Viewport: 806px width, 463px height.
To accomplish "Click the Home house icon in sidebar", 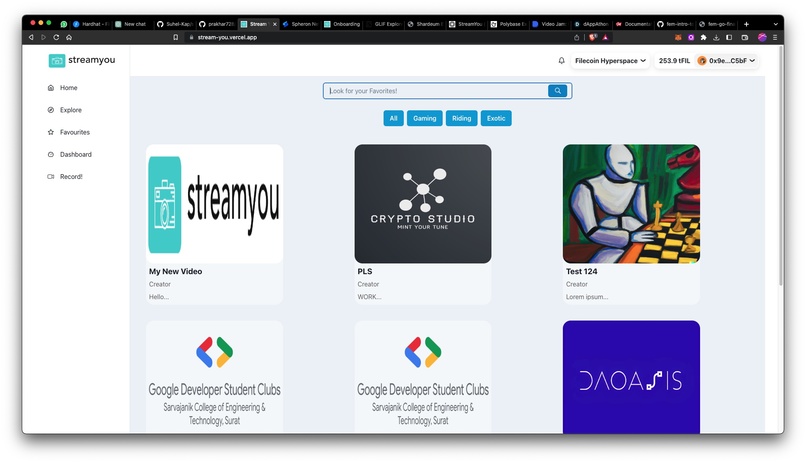I will tap(51, 88).
